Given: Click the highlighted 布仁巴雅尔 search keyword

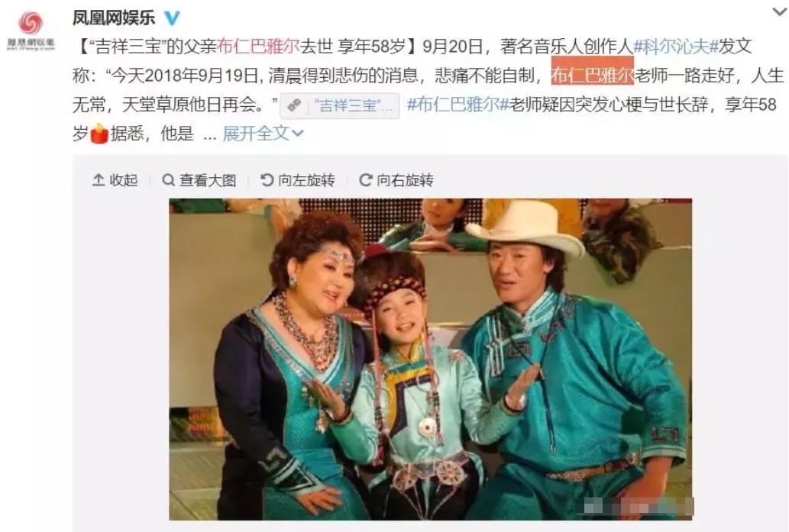Looking at the screenshot, I should (592, 76).
